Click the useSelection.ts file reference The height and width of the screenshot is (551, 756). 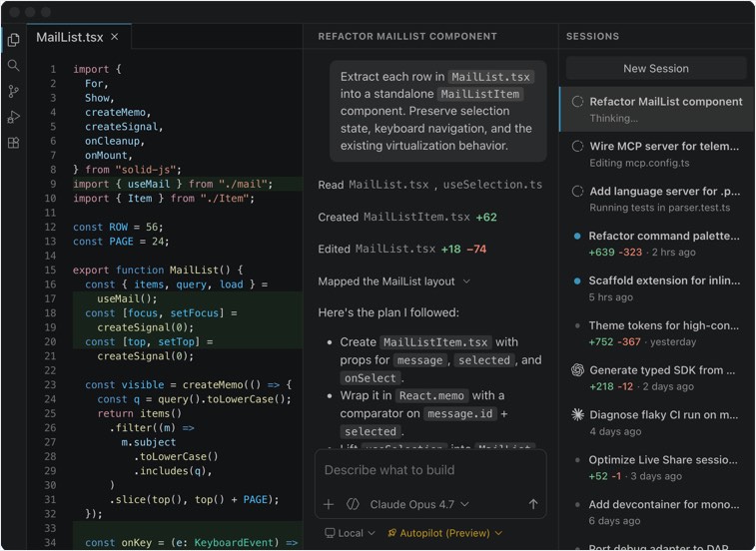492,185
